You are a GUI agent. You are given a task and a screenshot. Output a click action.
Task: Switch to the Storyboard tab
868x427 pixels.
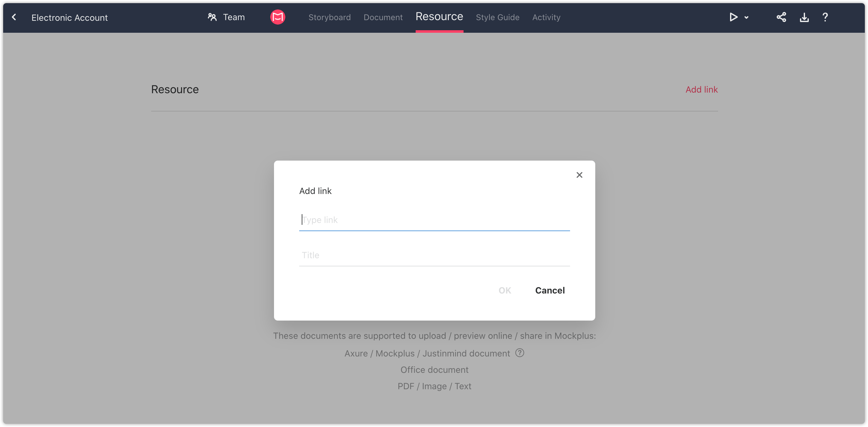pos(329,17)
